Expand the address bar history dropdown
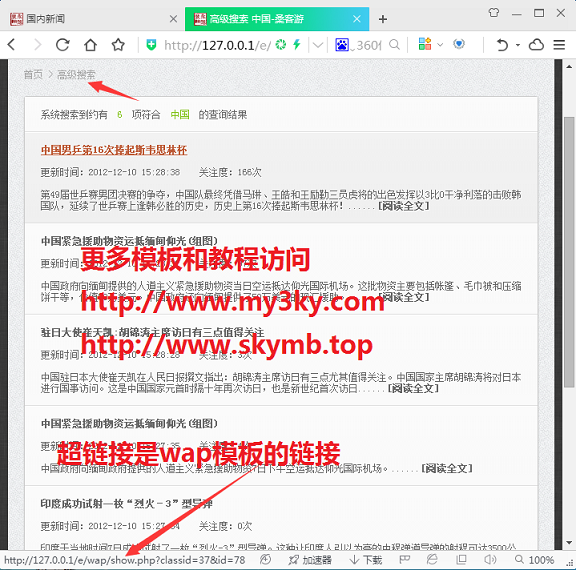This screenshot has height=570, width=576. [x=318, y=45]
